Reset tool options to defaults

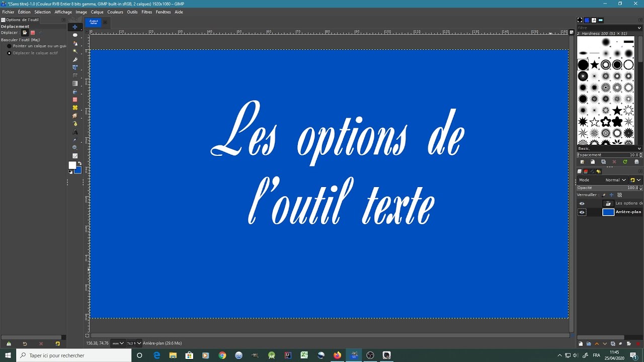tap(57, 344)
